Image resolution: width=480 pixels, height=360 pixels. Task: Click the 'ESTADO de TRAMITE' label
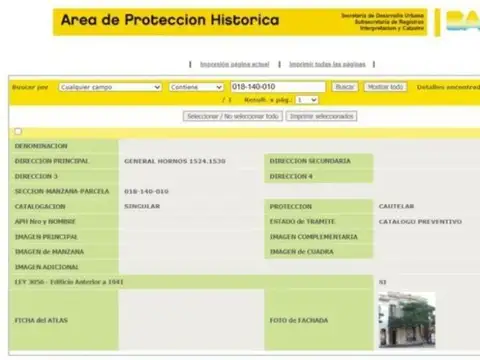[302, 221]
